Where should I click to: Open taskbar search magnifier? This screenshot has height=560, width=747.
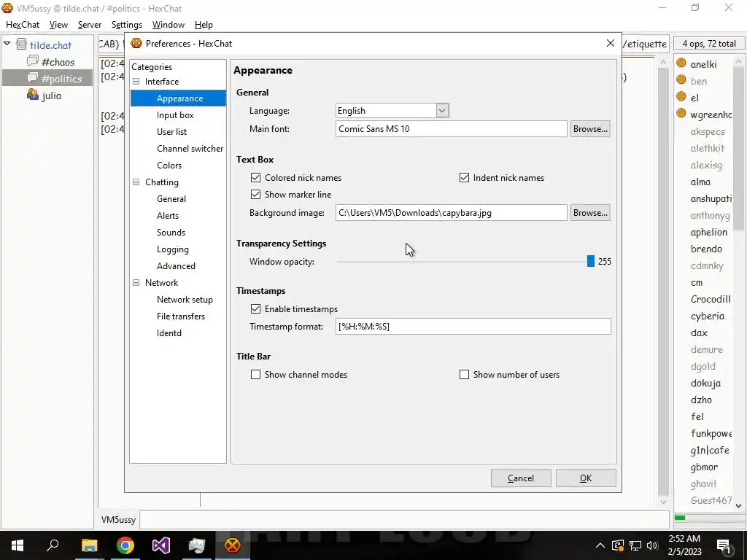[53, 545]
